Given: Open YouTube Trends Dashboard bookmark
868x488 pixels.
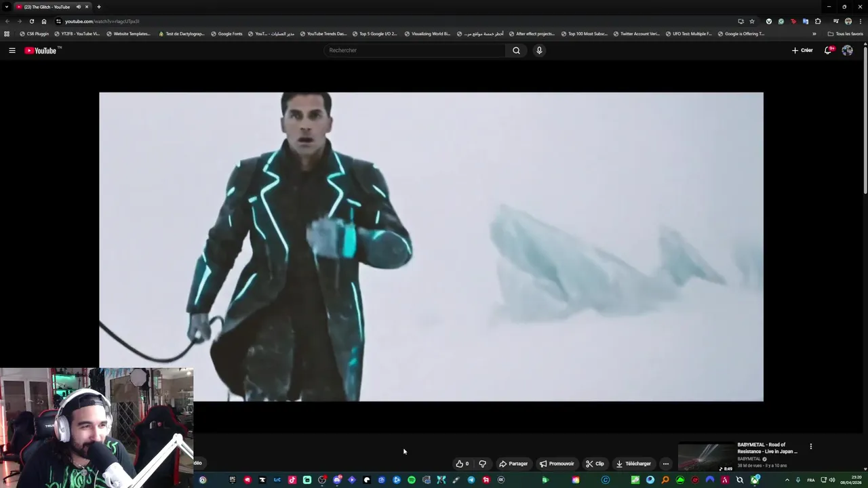Looking at the screenshot, I should pyautogui.click(x=323, y=34).
